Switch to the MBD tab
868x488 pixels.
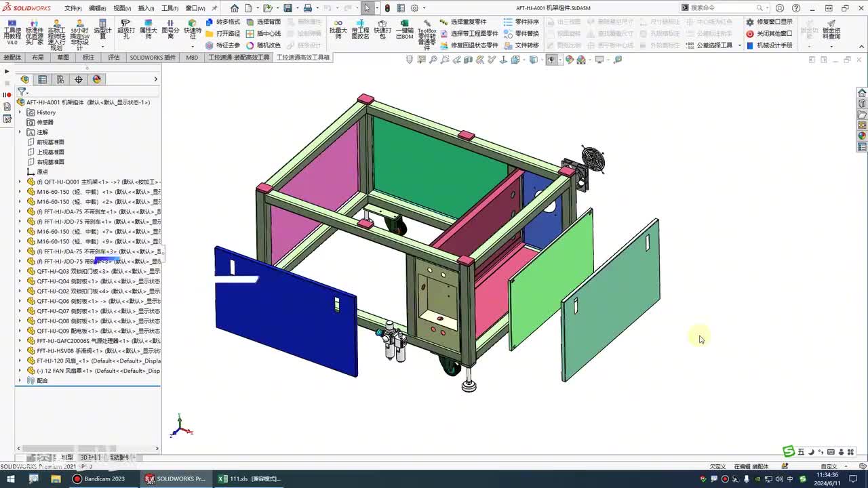192,58
